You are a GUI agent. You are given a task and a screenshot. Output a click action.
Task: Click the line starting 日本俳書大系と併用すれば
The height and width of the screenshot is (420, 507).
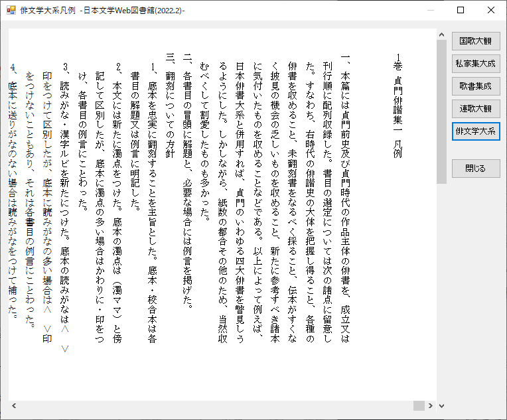tap(240, 202)
